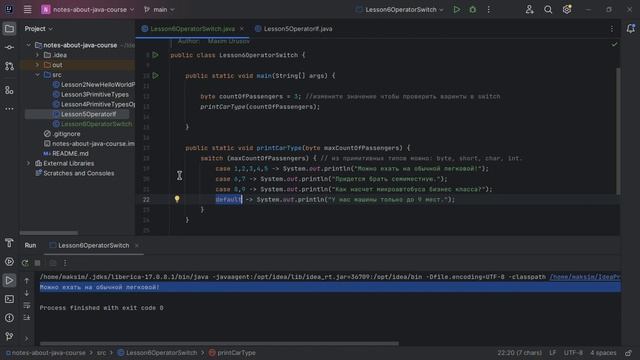Open the Lesson6OperatorSwitch run configuration dropdown
The width and height of the screenshot is (640, 360).
[x=400, y=9]
